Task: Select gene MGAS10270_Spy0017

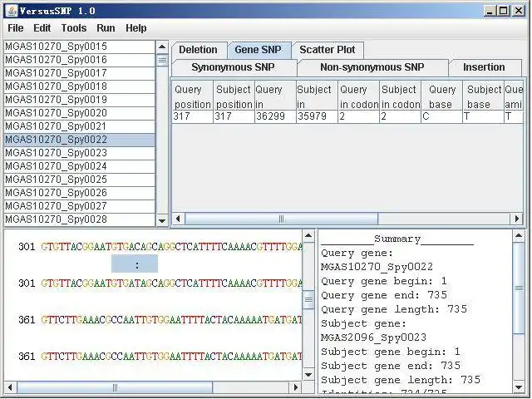Action: pyautogui.click(x=80, y=73)
